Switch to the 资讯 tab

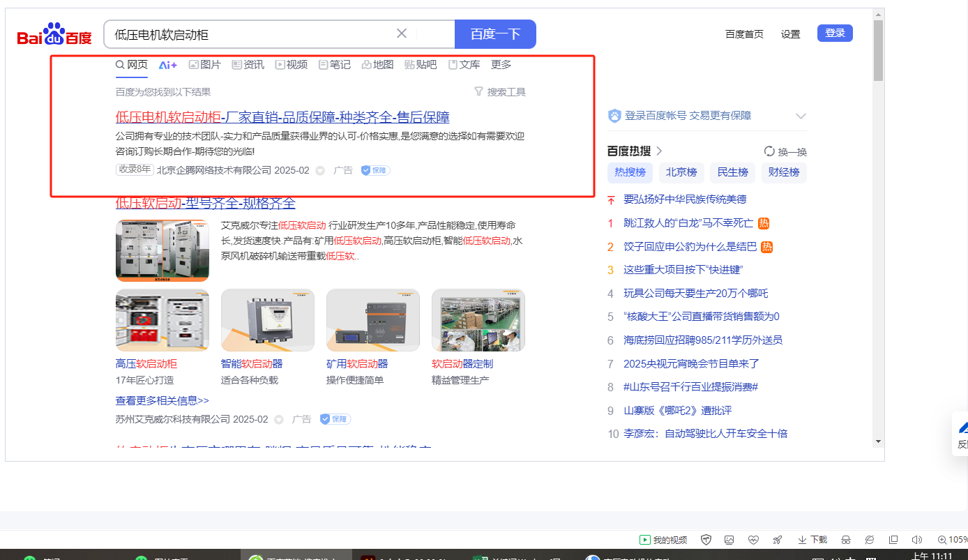pyautogui.click(x=248, y=64)
